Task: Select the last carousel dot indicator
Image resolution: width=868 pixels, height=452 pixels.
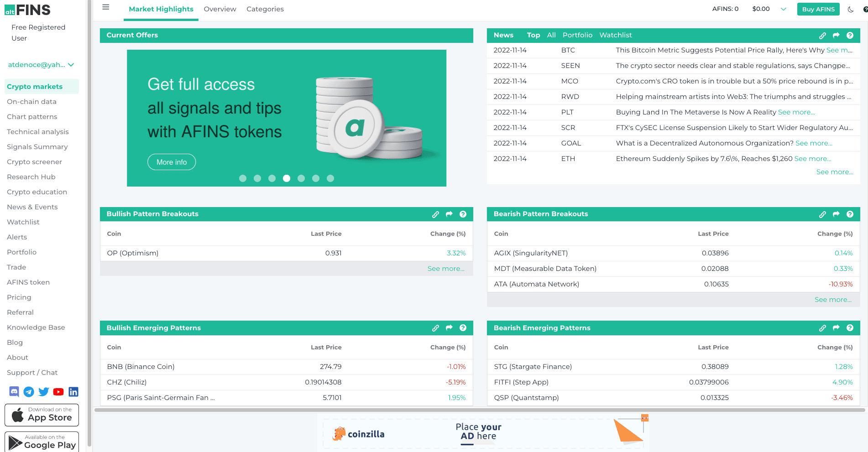Action: coord(330,178)
